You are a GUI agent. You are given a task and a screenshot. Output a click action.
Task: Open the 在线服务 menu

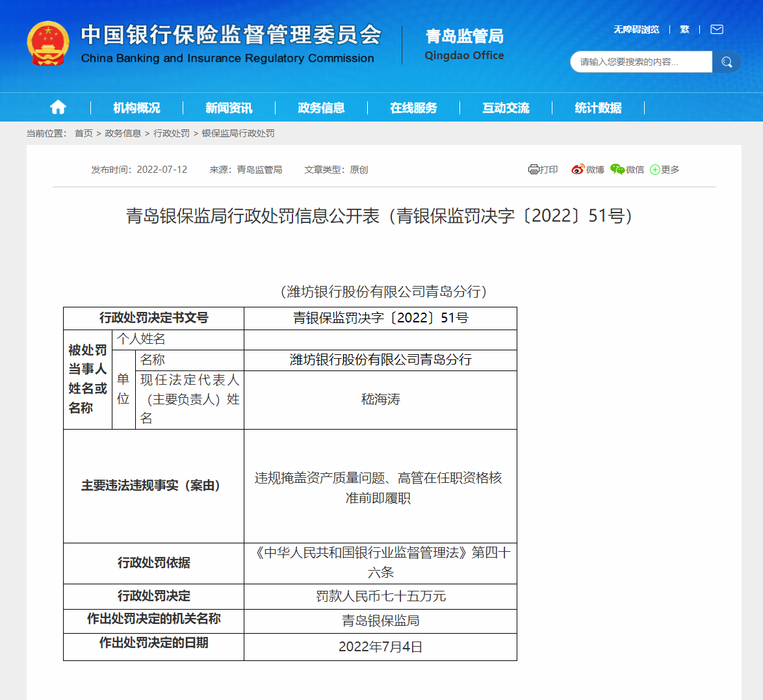[x=413, y=108]
